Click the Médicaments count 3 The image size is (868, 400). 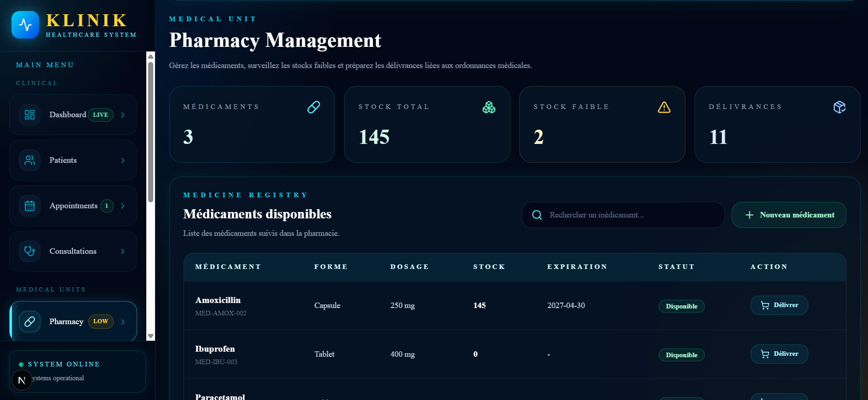(188, 137)
